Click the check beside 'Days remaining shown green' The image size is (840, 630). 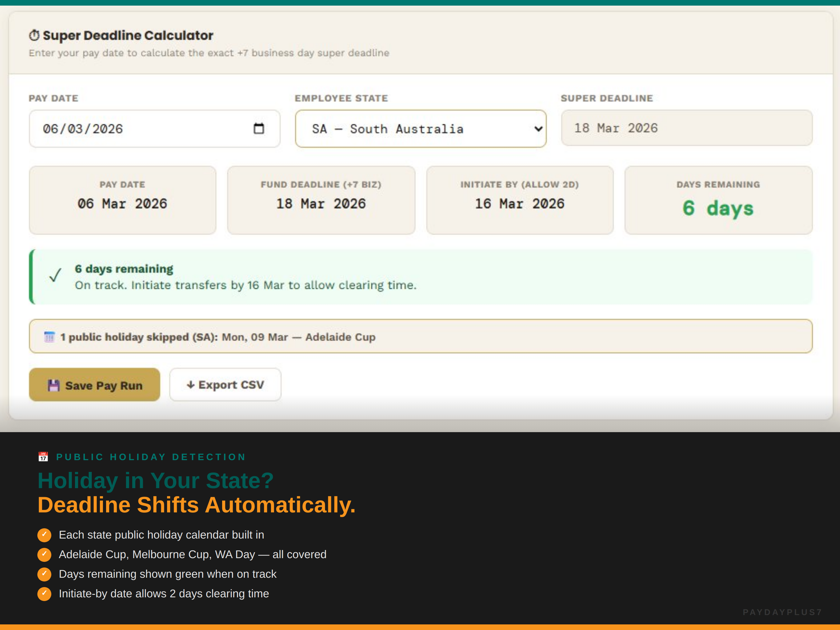click(x=44, y=574)
